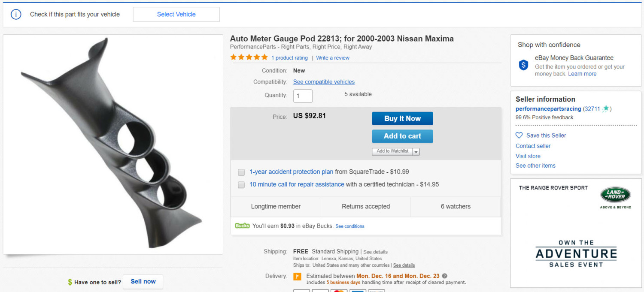Image resolution: width=644 pixels, height=292 pixels.
Task: Click in the Quantity input field
Action: pos(303,96)
